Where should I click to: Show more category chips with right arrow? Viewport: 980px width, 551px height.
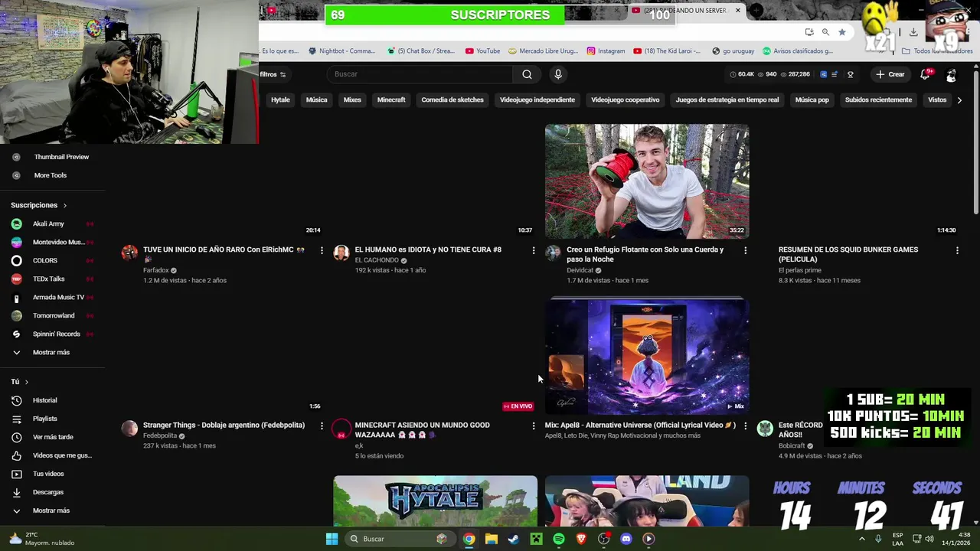[x=959, y=99]
